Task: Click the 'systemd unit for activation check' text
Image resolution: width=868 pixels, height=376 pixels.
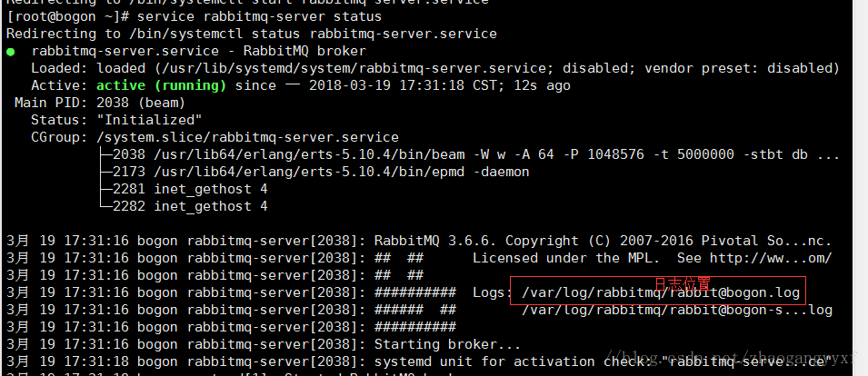Action: coord(514,362)
